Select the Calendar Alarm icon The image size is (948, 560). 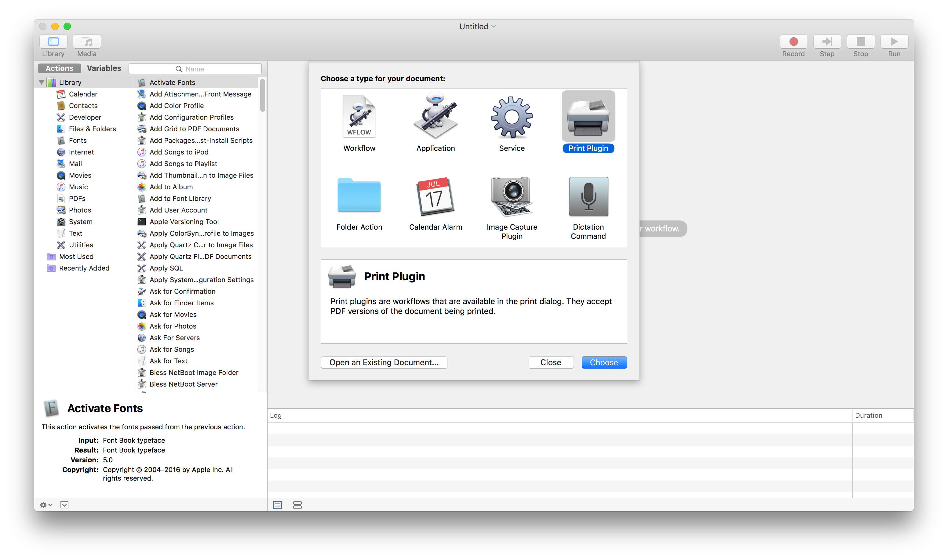[436, 196]
